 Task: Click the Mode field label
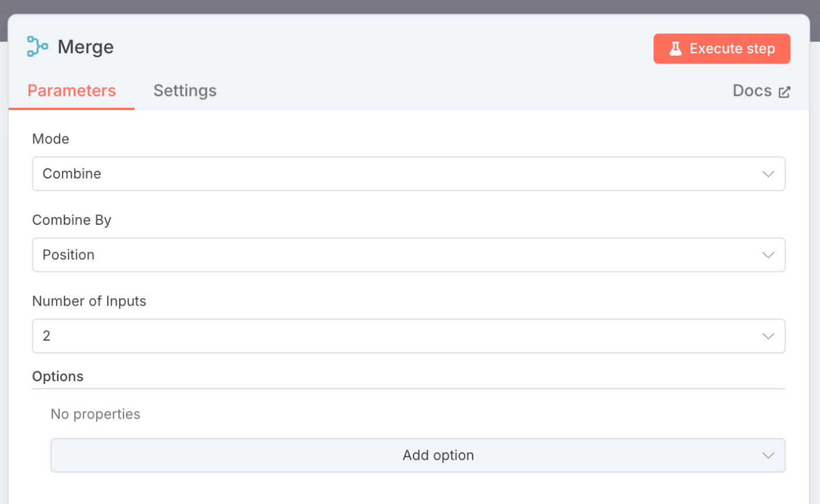(x=50, y=139)
